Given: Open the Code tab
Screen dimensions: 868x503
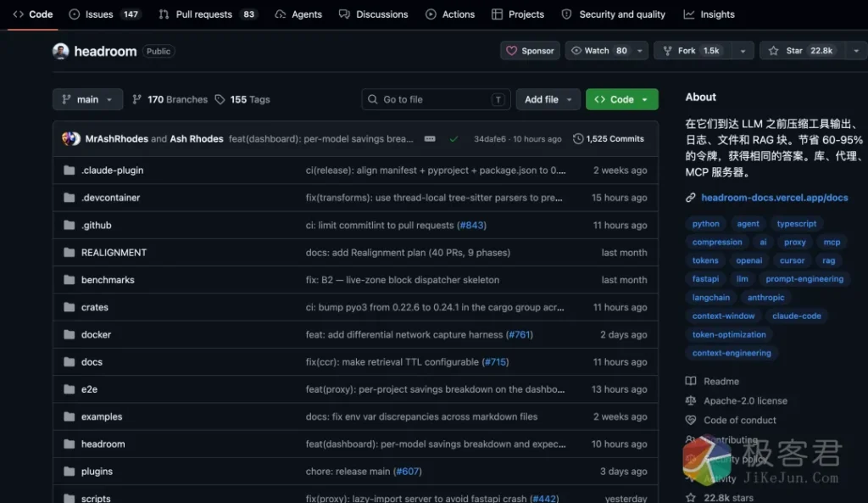Looking at the screenshot, I should tap(33, 14).
